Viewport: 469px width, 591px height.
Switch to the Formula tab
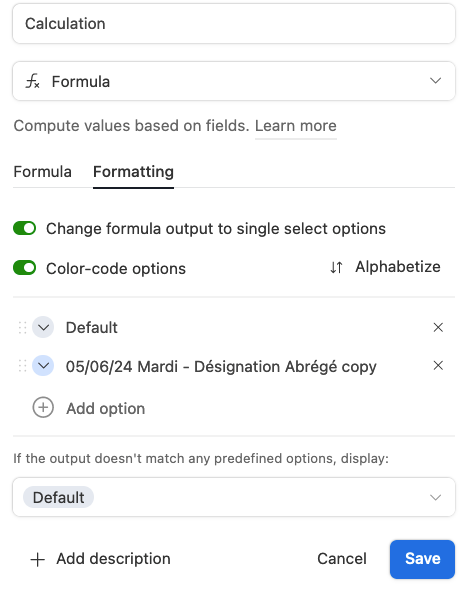(x=43, y=172)
